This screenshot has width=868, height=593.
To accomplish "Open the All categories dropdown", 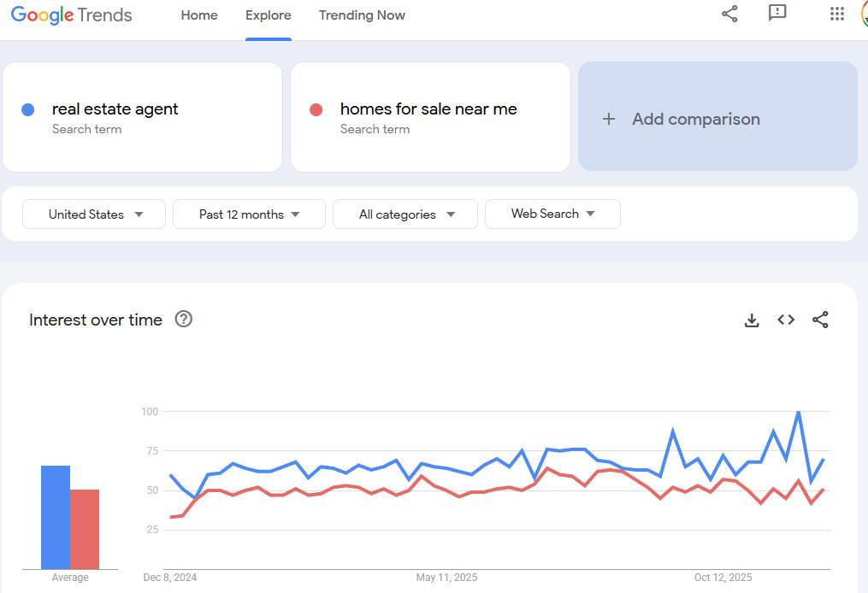I will [x=404, y=214].
